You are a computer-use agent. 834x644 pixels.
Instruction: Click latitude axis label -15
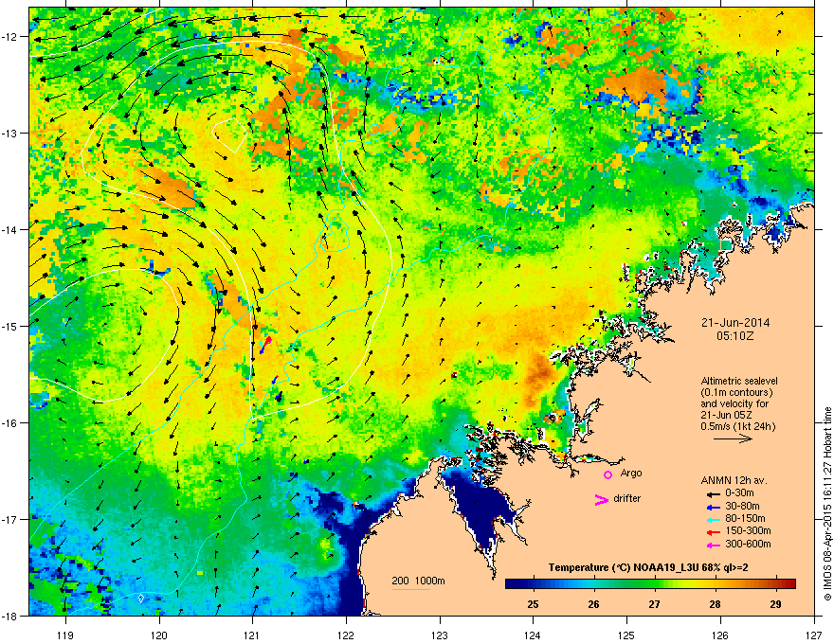(x=11, y=326)
